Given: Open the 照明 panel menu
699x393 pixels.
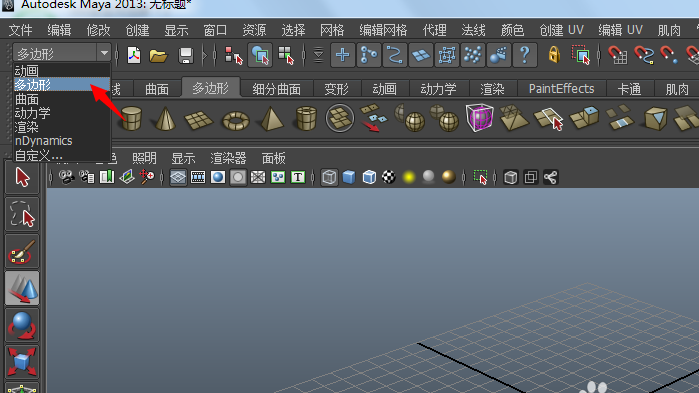Looking at the screenshot, I should (x=144, y=158).
